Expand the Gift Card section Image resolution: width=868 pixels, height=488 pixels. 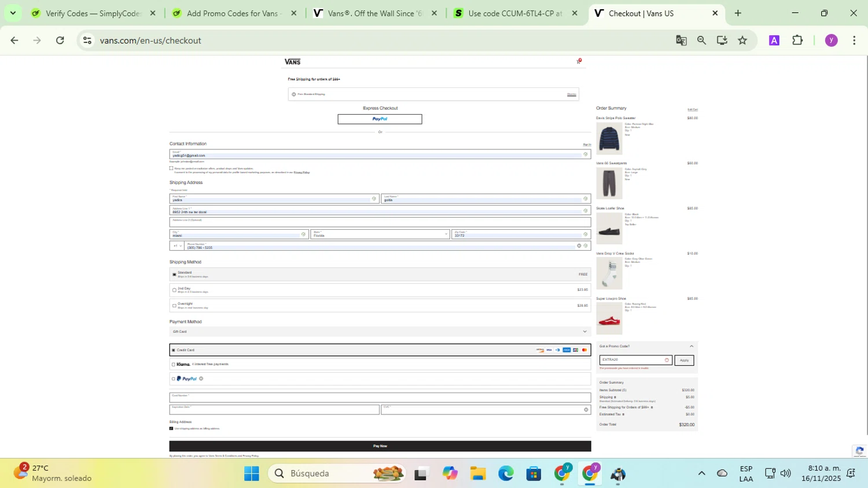click(x=380, y=332)
